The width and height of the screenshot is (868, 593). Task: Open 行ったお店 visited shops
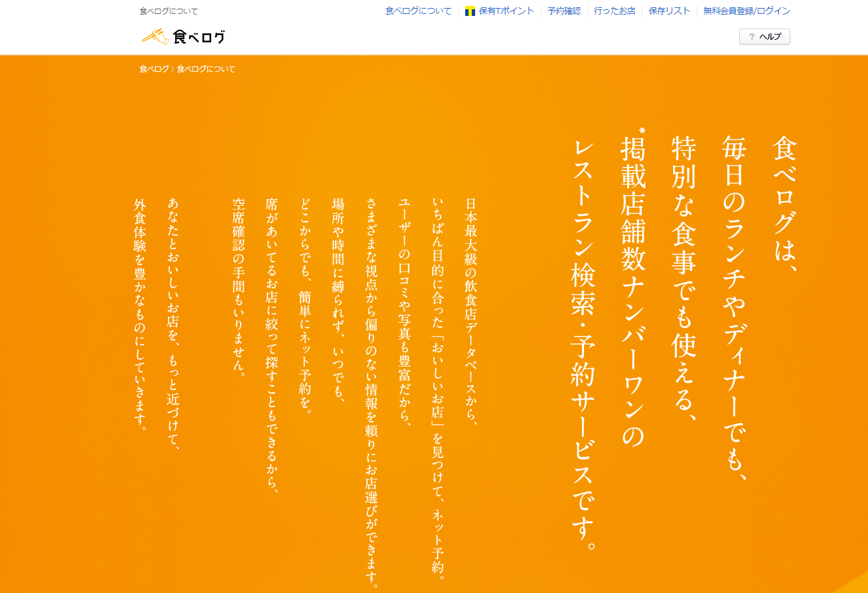click(615, 11)
